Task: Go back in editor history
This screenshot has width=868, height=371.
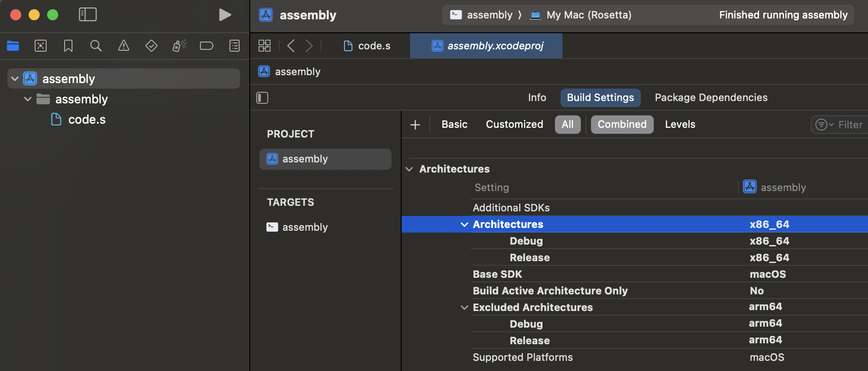Action: [291, 46]
